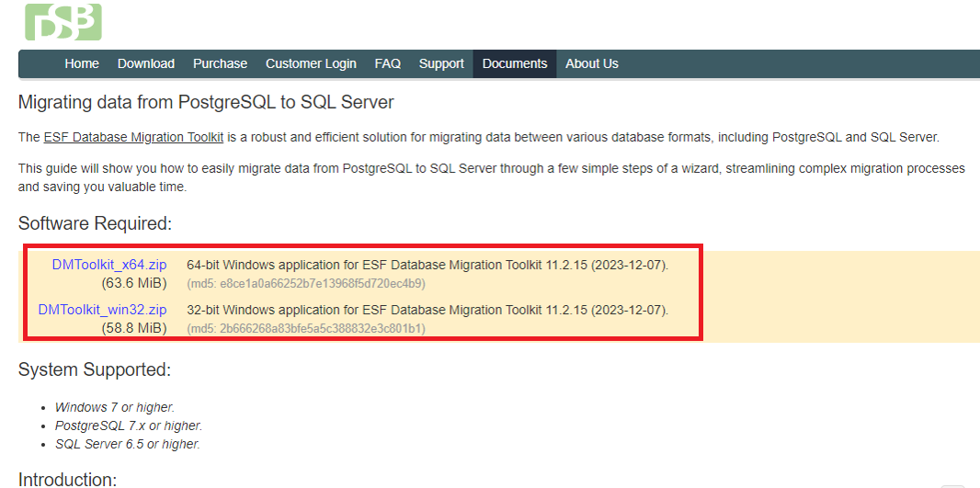Select the Documents tab
Image resolution: width=980 pixels, height=488 pixels.
point(515,63)
